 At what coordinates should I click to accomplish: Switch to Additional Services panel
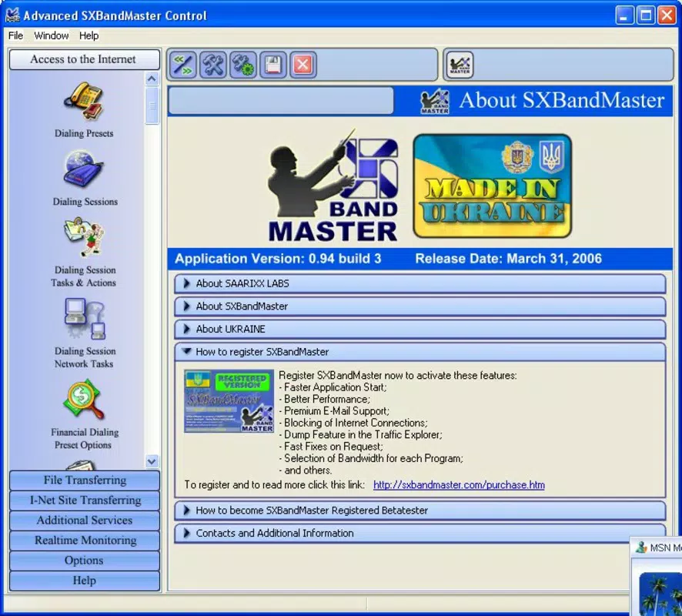pyautogui.click(x=85, y=521)
